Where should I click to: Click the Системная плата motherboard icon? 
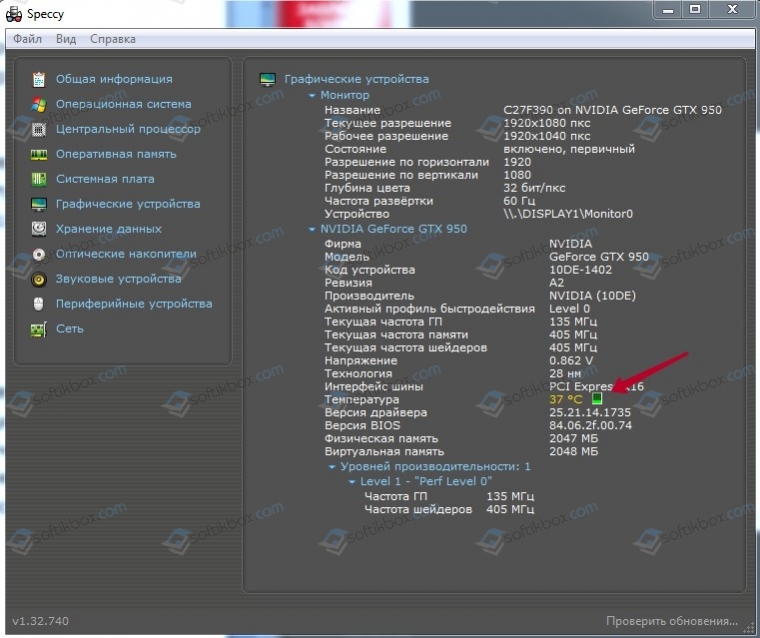tap(39, 179)
